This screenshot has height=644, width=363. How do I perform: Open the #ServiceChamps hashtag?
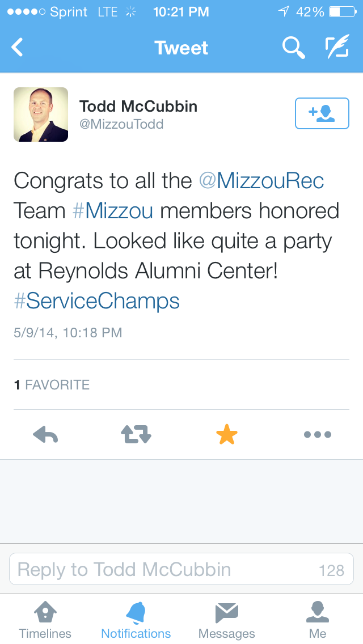(96, 300)
